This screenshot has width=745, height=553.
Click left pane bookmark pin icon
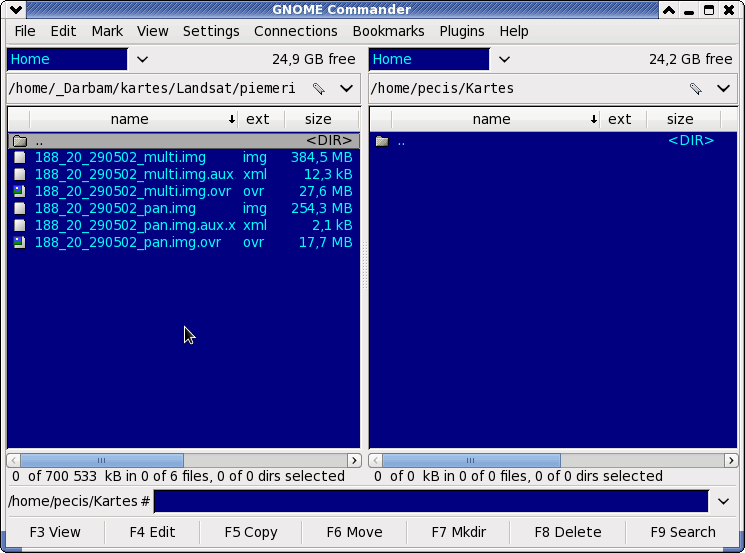319,88
